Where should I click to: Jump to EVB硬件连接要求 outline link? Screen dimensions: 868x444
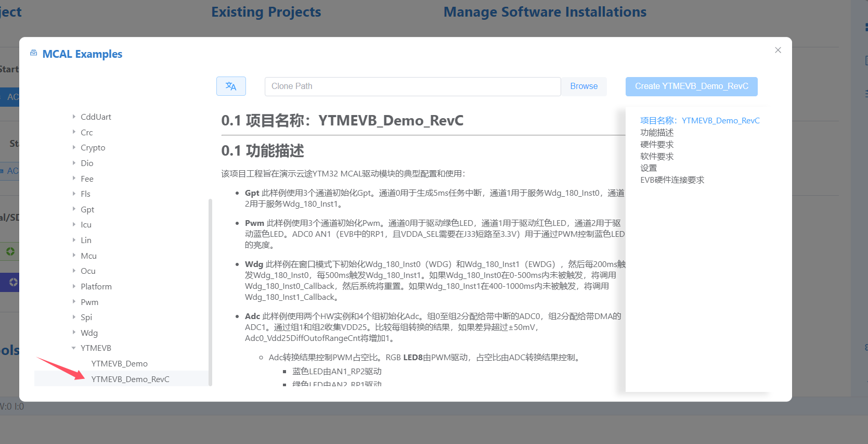(x=672, y=180)
